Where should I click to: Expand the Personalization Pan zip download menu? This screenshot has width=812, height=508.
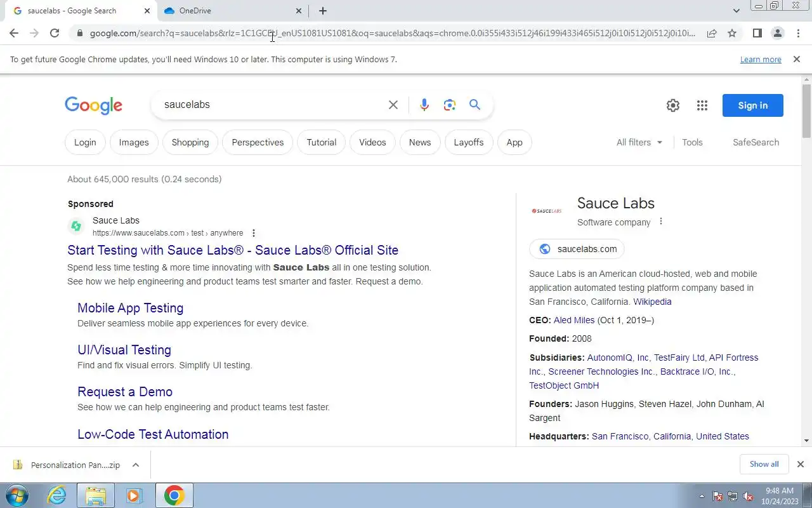tap(136, 465)
